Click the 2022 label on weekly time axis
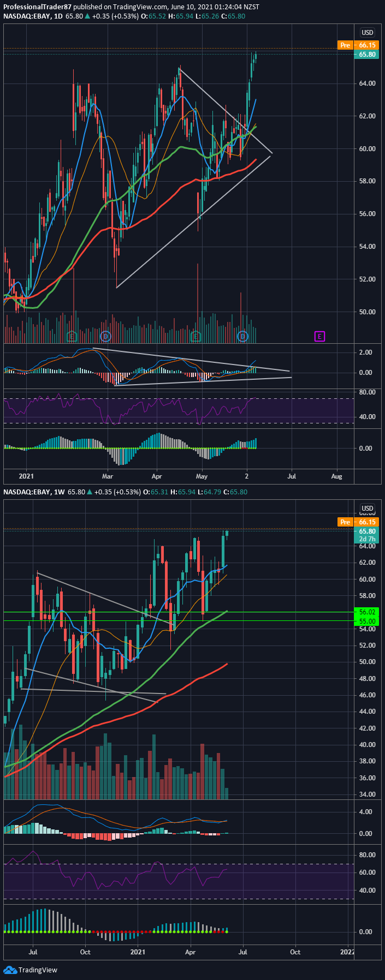This screenshot has height=980, width=385. coord(347,952)
